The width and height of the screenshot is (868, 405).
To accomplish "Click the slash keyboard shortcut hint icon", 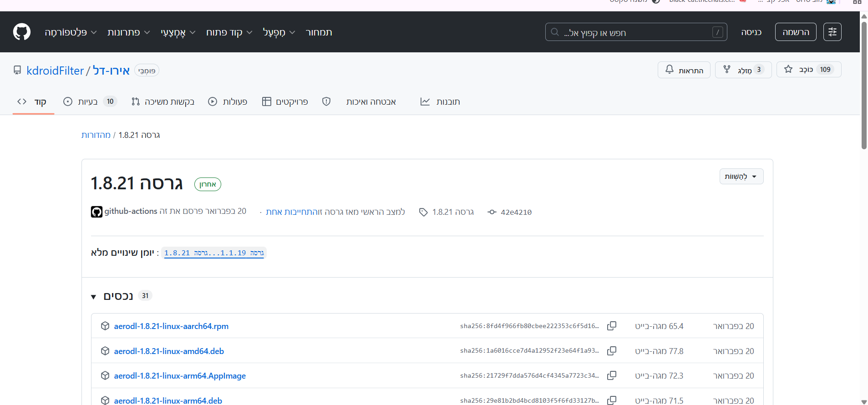I will [717, 32].
